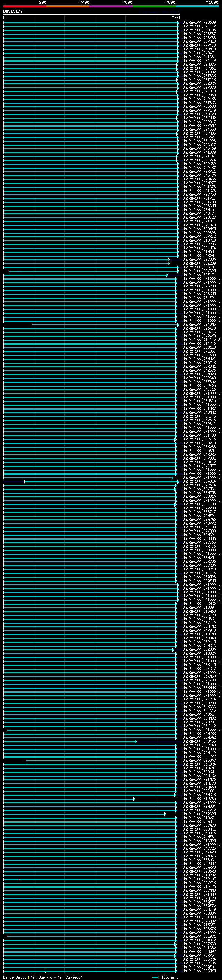Click the alignment bar for UniRef100_B1P765
Image resolution: width=222 pixels, height=980 pixels.
tap(69, 799)
